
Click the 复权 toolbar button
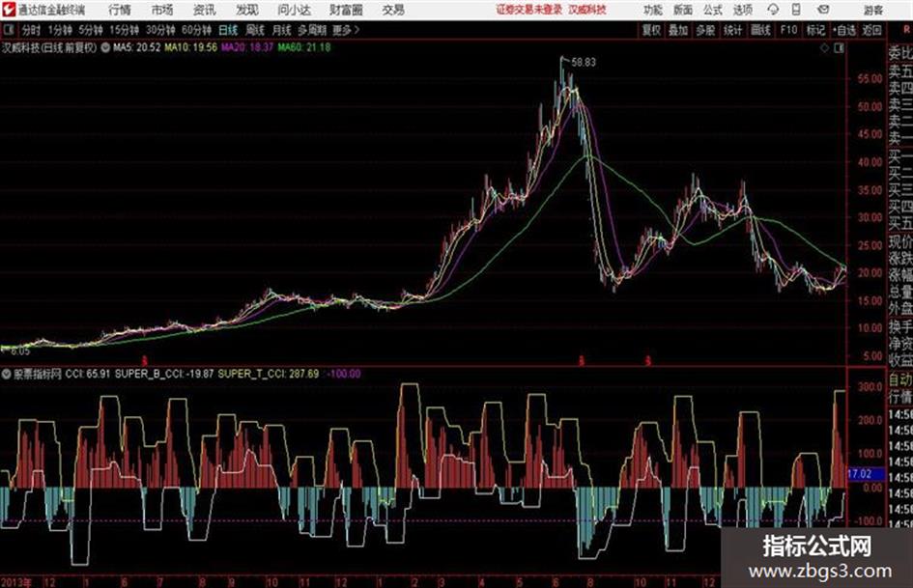(x=651, y=30)
